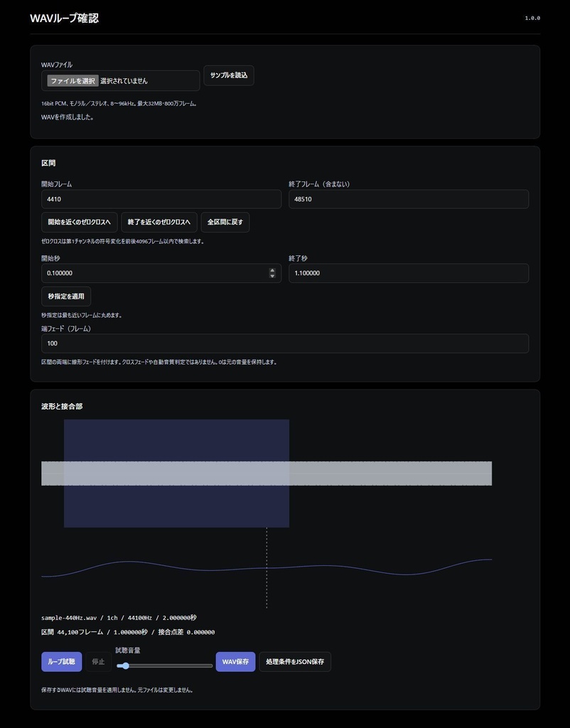Image resolution: width=570 pixels, height=728 pixels.
Task: Click the dotted junction marker line
Action: pos(267,567)
